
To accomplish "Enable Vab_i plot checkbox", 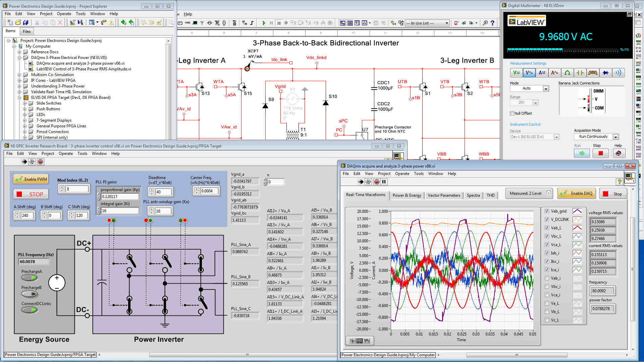I will click(x=547, y=278).
